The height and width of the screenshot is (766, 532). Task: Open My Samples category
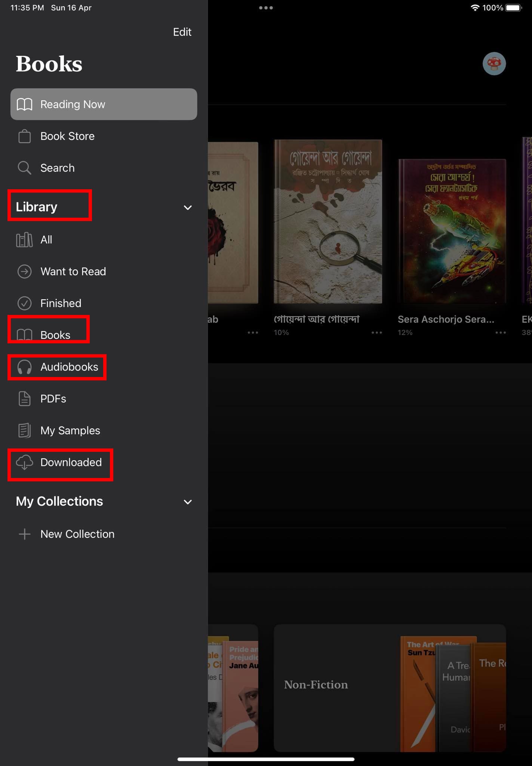[104, 431]
